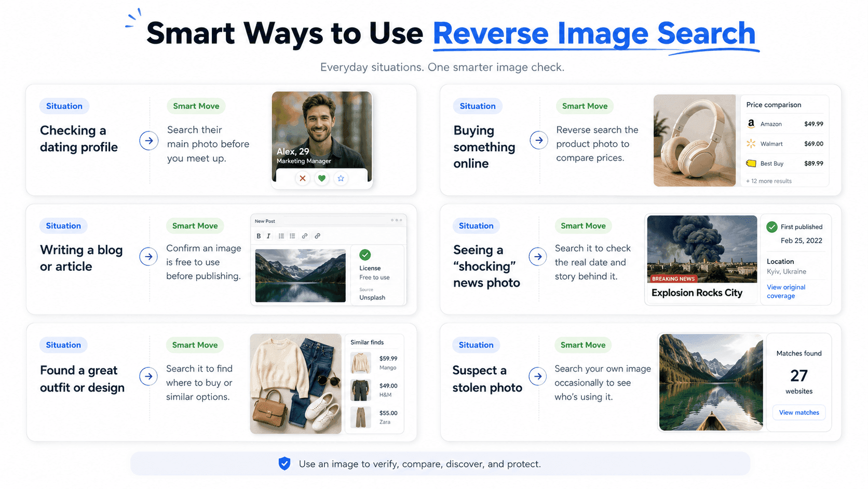
Task: Click the Price comparison heading
Action: point(774,104)
